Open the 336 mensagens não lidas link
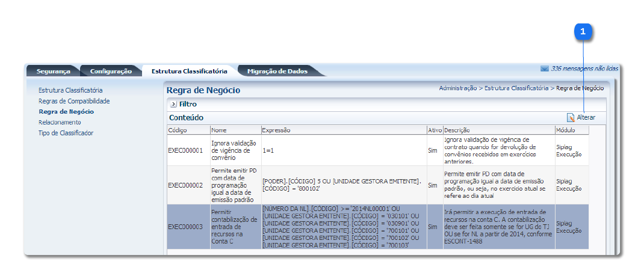Image resolution: width=644 pixels, height=279 pixels. pyautogui.click(x=584, y=69)
